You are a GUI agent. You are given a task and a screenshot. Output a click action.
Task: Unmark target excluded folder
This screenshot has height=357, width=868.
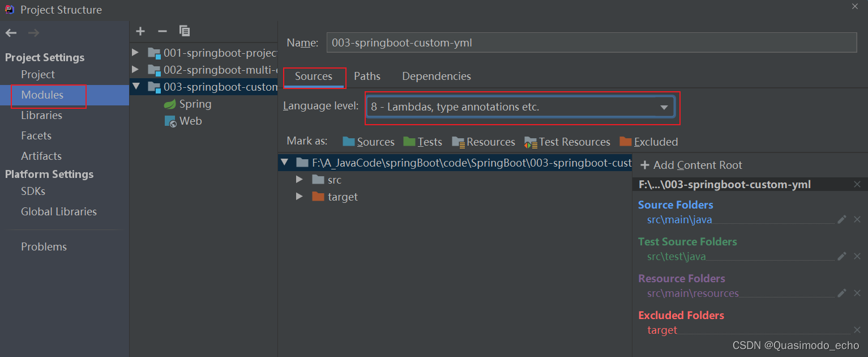[857, 330]
